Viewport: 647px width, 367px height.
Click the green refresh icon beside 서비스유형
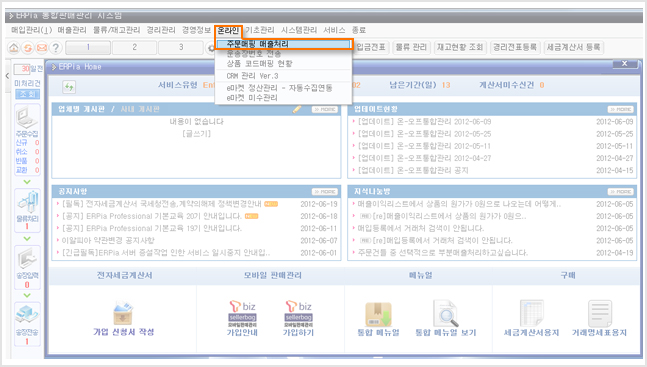[69, 87]
